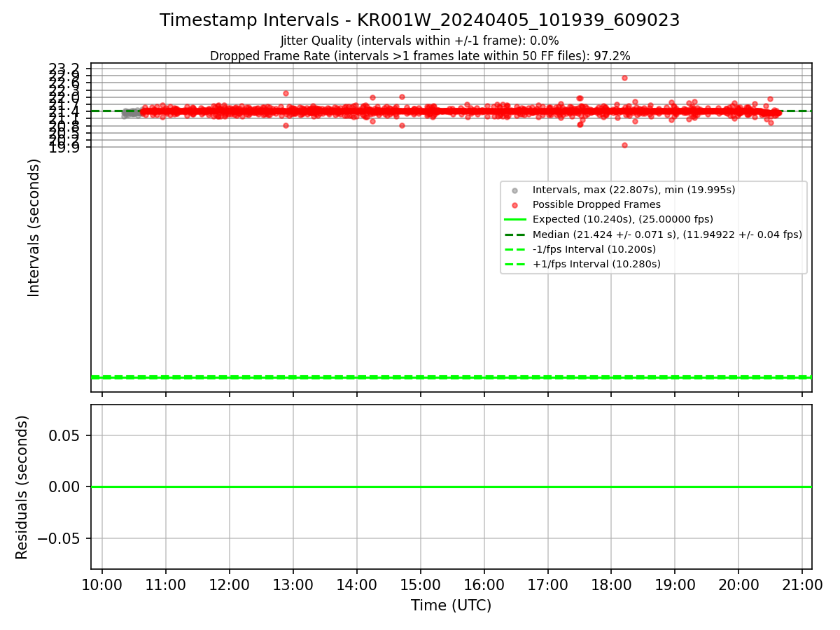Click the 20:00 x-axis tick label

738,584
